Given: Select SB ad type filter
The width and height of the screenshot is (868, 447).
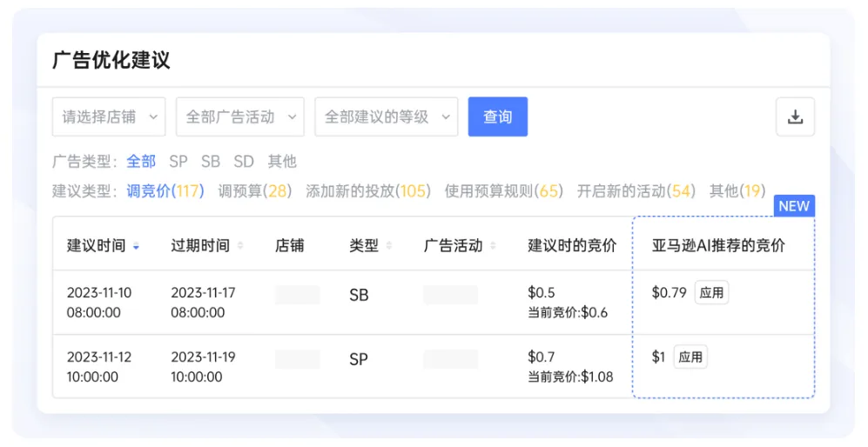Looking at the screenshot, I should pos(211,162).
